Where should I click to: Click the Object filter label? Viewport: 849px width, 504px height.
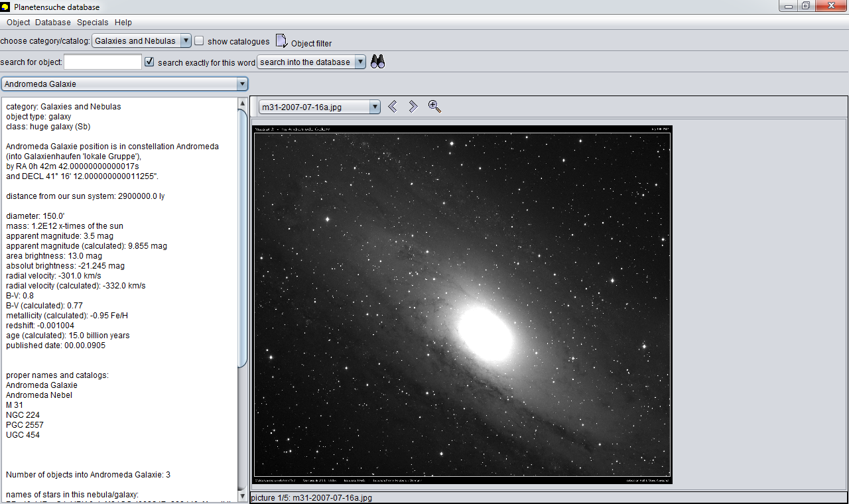311,43
